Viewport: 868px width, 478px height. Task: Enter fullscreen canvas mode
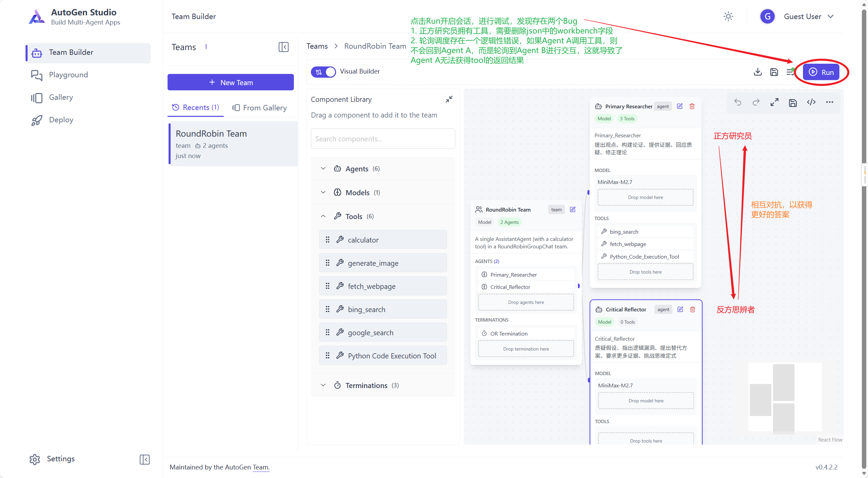[x=774, y=102]
